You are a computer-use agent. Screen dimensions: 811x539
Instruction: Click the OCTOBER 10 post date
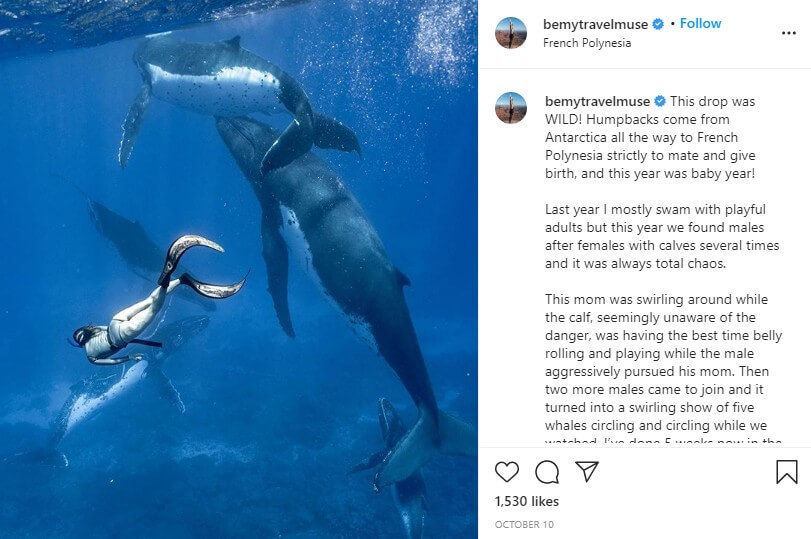(x=524, y=524)
